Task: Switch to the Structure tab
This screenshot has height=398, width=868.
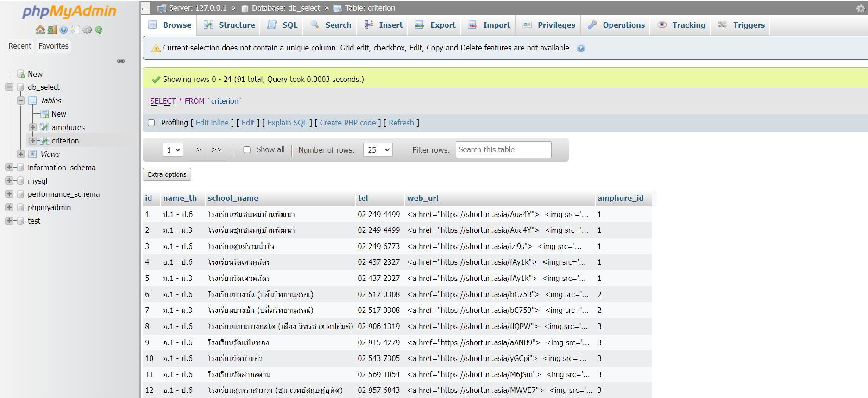Action: pos(230,25)
